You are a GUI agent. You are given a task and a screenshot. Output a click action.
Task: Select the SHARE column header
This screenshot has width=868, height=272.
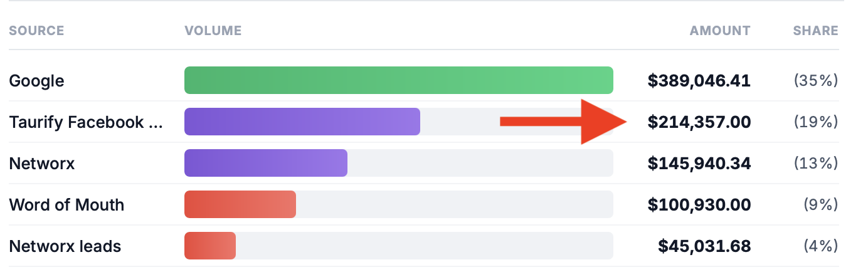[815, 31]
